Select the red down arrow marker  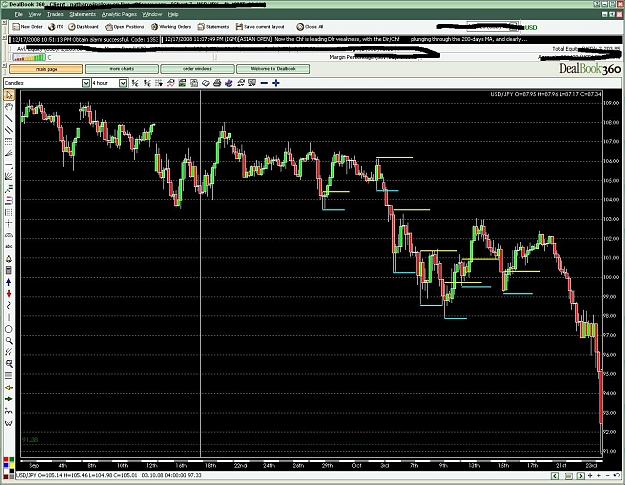click(9, 294)
